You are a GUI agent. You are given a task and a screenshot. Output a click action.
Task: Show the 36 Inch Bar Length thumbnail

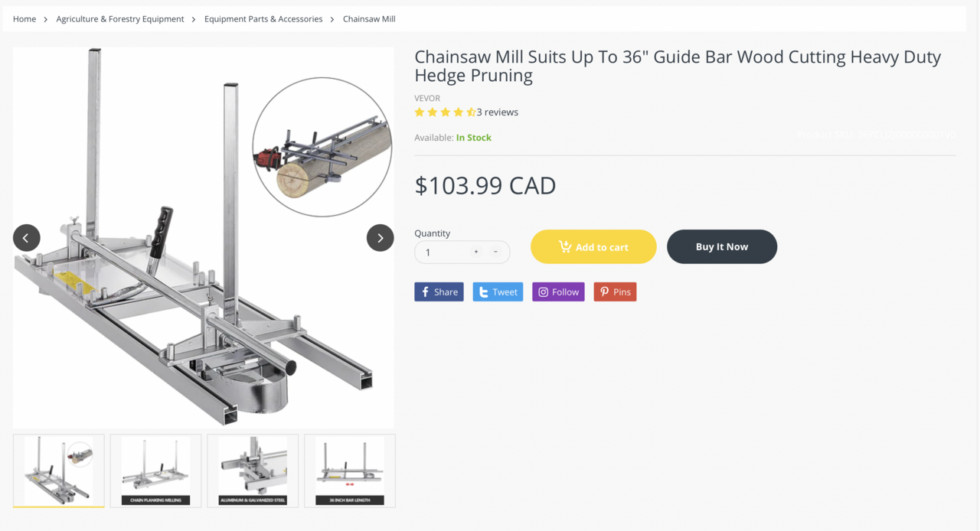350,471
